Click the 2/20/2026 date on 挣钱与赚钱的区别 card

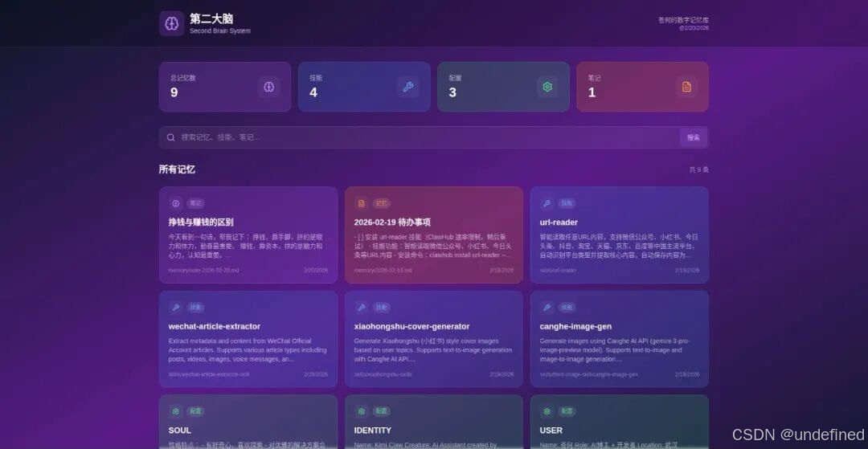point(316,271)
